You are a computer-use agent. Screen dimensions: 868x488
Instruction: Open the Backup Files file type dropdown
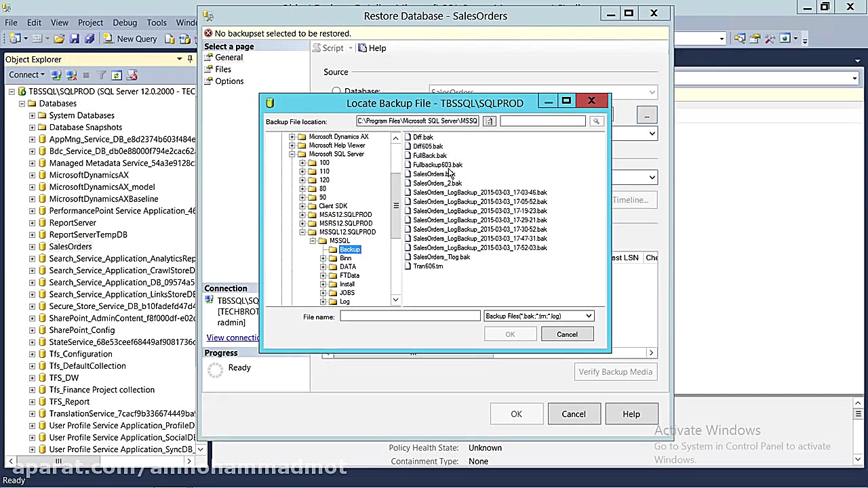pyautogui.click(x=587, y=316)
